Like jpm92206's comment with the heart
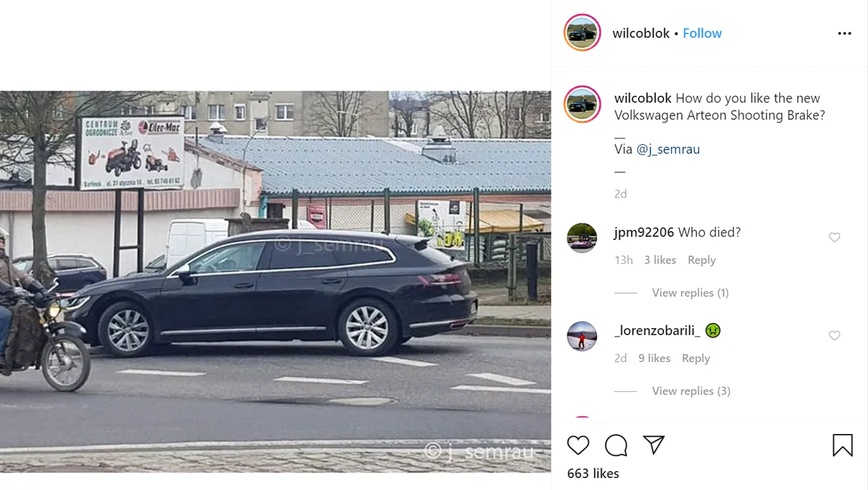The height and width of the screenshot is (490, 868). (x=834, y=238)
